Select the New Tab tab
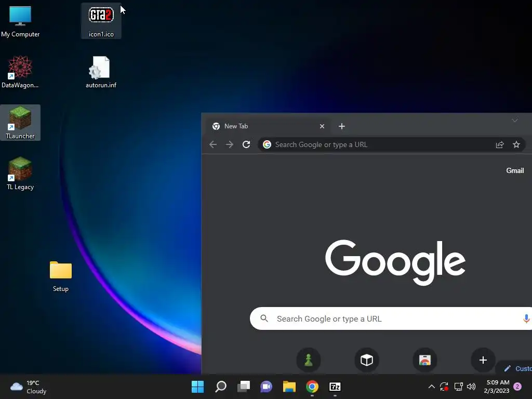Screen dimensions: 532x399 tap(268, 126)
